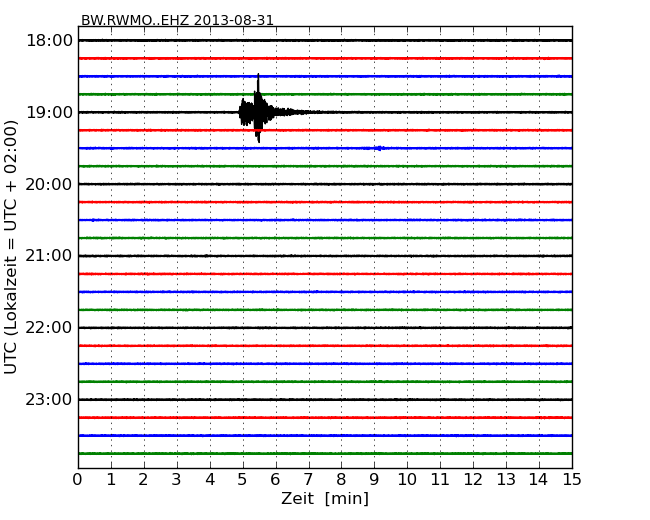
Task: Click the Zeit [min] axis label
Action: pyautogui.click(x=325, y=498)
